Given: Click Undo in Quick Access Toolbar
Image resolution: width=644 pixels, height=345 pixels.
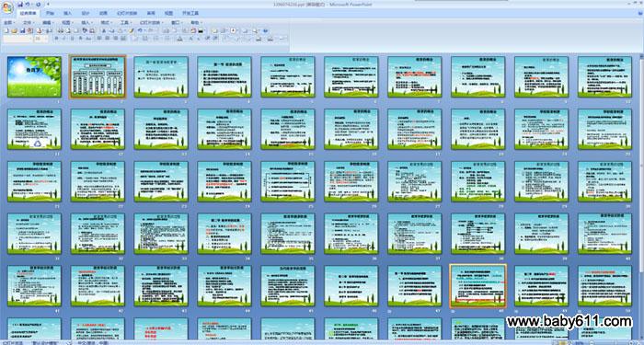Looking at the screenshot, I should click(x=28, y=4).
